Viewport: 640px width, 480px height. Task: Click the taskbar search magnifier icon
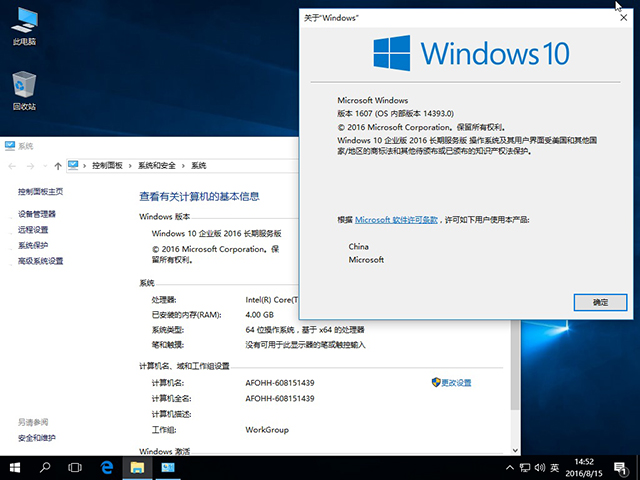[x=45, y=467]
